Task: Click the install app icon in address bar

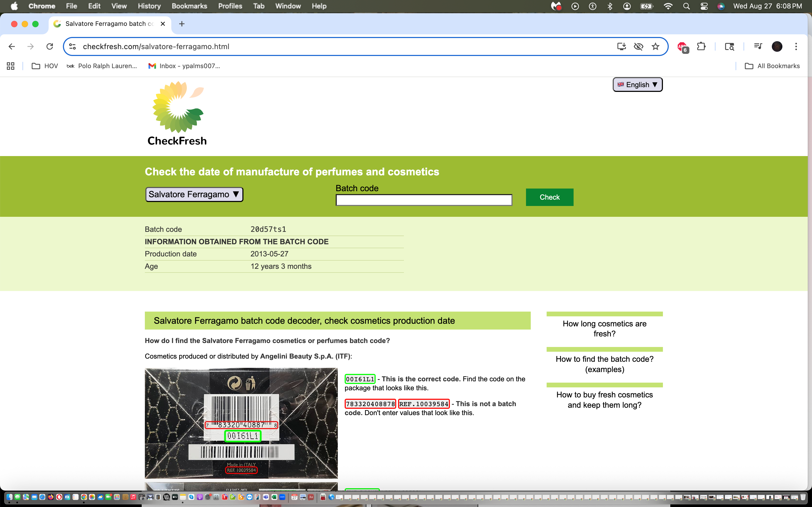Action: click(x=621, y=46)
